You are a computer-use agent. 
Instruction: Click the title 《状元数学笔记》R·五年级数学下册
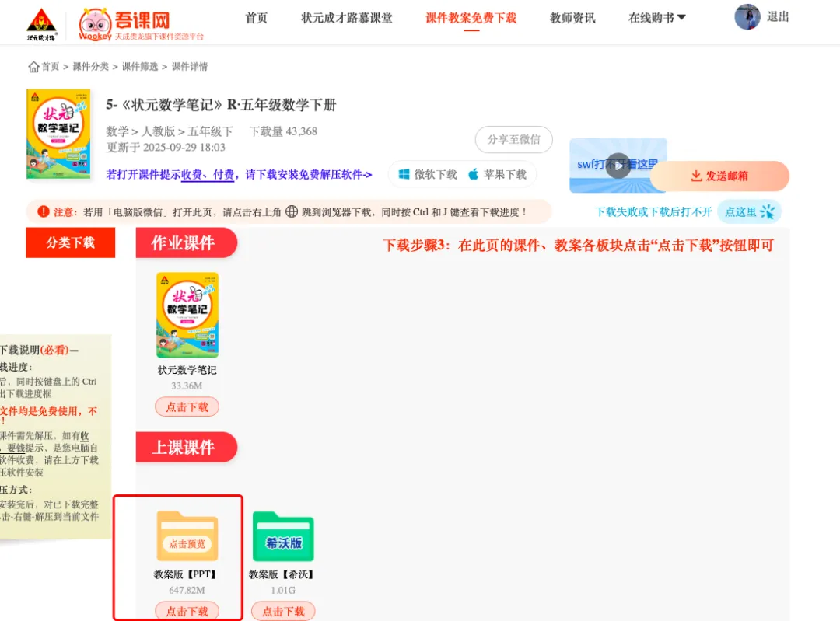221,105
